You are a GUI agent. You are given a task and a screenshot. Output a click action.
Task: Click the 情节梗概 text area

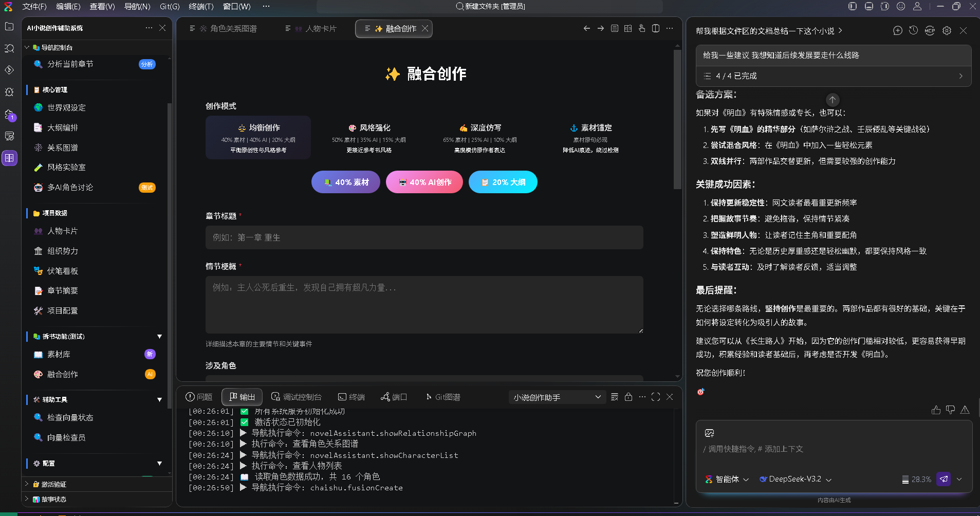pyautogui.click(x=424, y=305)
